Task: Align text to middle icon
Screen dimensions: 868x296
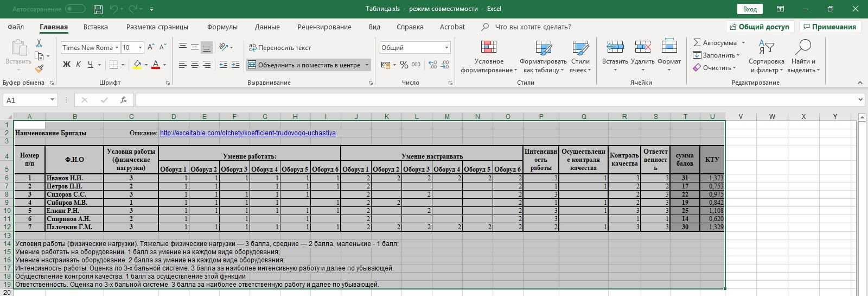Action: (x=195, y=47)
